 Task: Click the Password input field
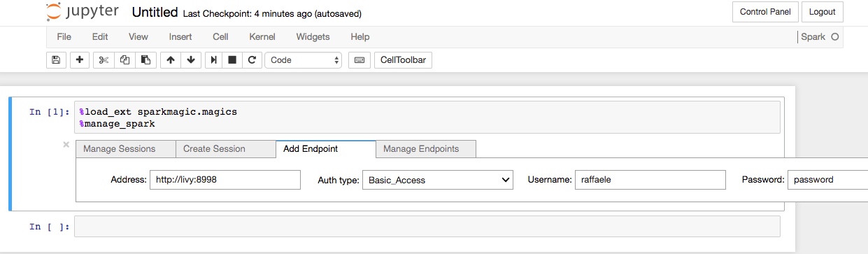pyautogui.click(x=827, y=180)
